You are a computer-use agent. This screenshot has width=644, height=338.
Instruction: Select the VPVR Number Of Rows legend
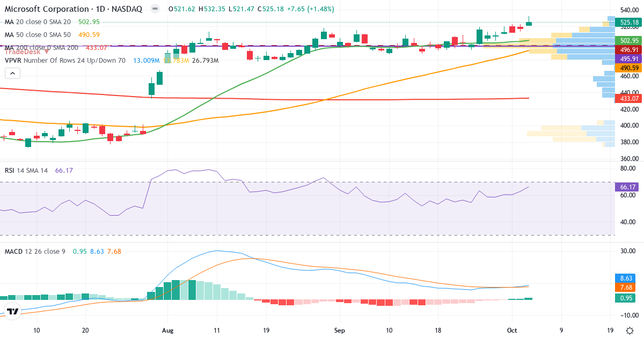[65, 61]
